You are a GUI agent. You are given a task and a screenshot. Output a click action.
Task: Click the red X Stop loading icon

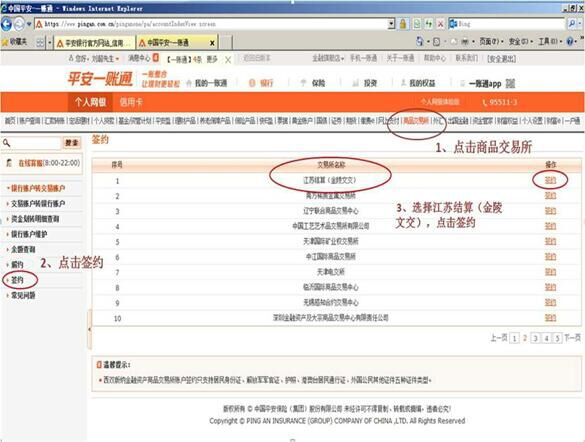(x=441, y=24)
